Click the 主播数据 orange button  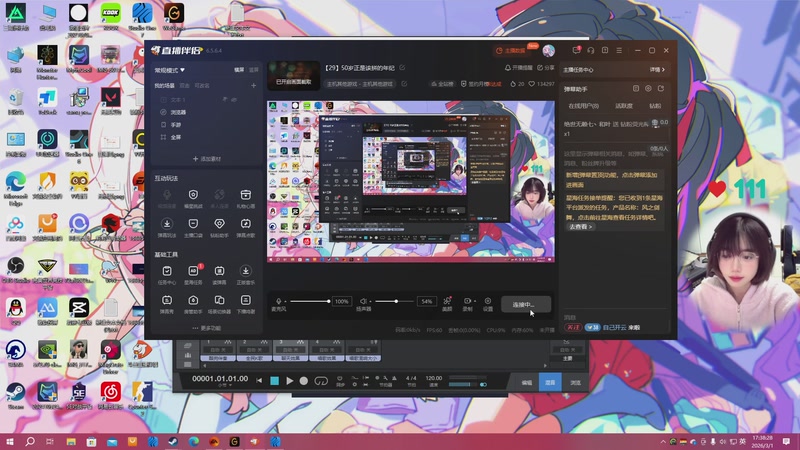click(510, 51)
